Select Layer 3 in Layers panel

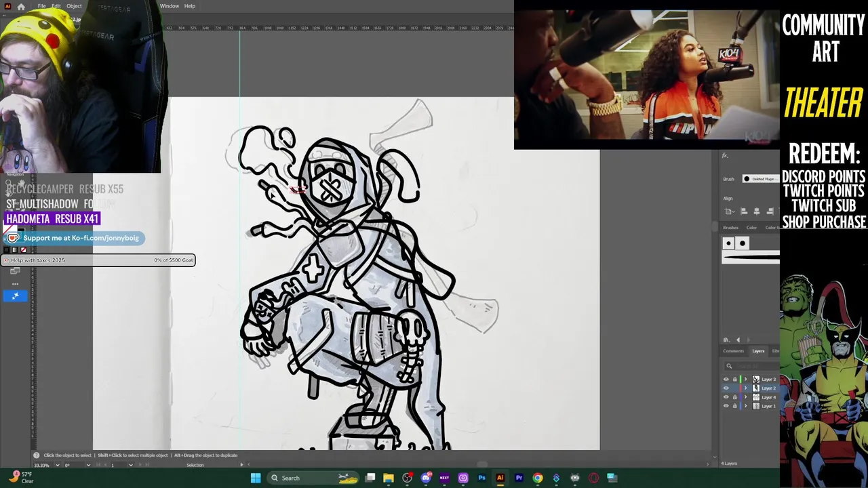pyautogui.click(x=768, y=380)
